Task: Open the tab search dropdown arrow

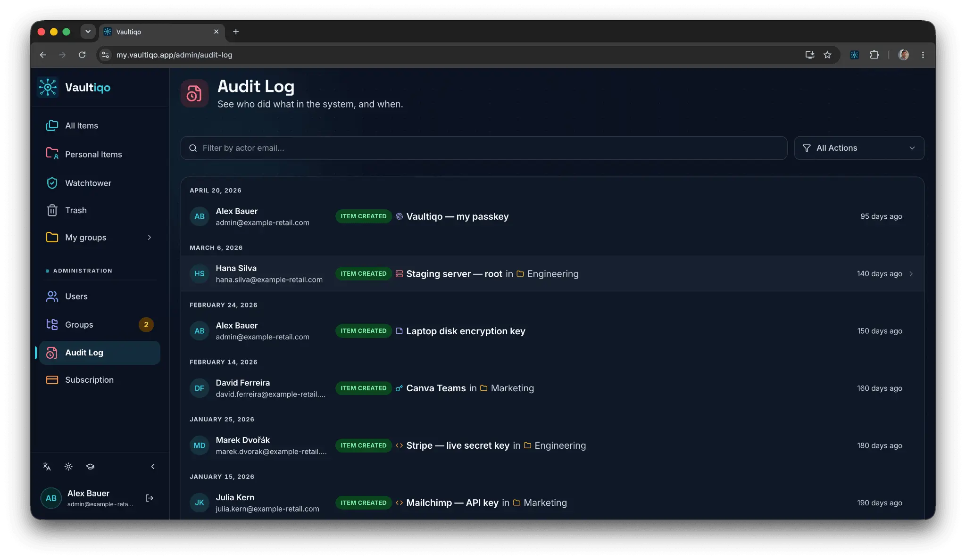Action: (x=88, y=32)
